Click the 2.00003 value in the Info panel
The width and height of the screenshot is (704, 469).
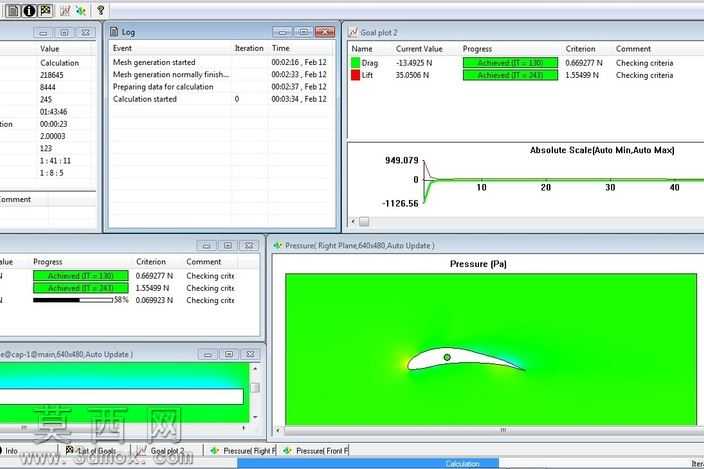click(53, 136)
